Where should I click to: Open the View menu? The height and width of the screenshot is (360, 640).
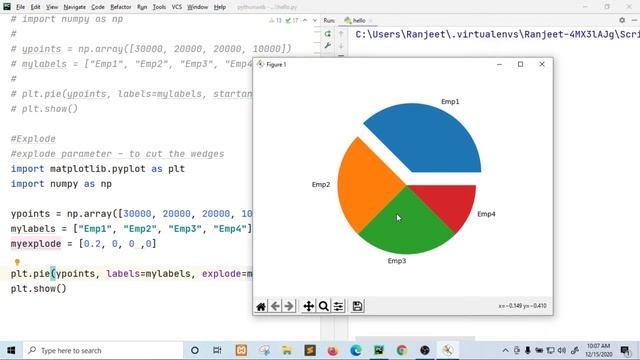pos(52,7)
